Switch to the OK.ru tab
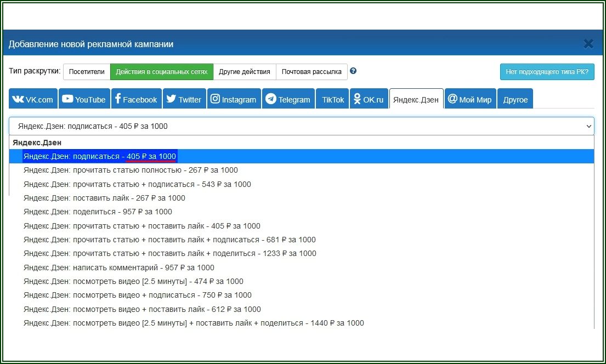Viewport: 606px width, 364px height. click(x=369, y=99)
